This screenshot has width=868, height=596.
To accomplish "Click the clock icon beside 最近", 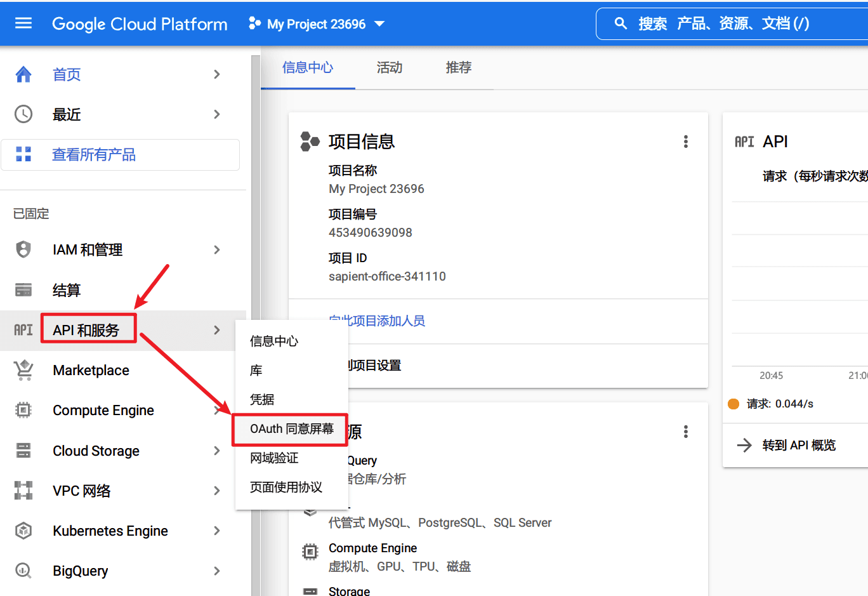I will pos(23,114).
